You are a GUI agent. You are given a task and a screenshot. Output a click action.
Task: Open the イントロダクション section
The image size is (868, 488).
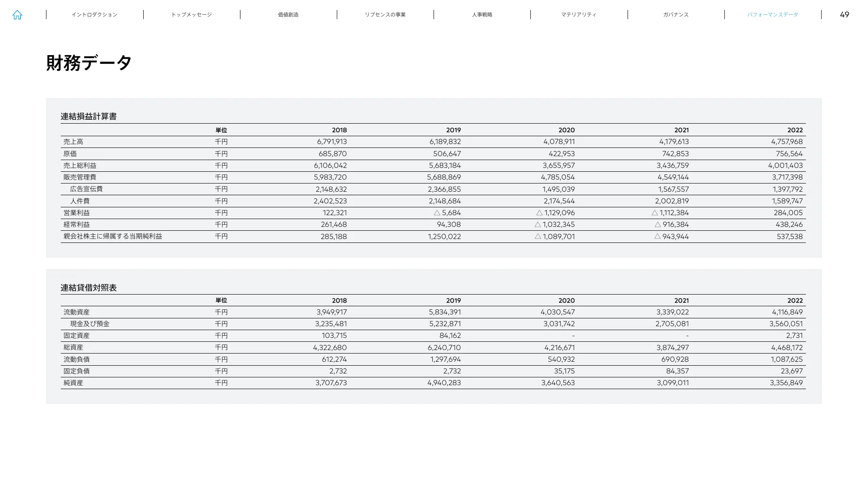95,14
